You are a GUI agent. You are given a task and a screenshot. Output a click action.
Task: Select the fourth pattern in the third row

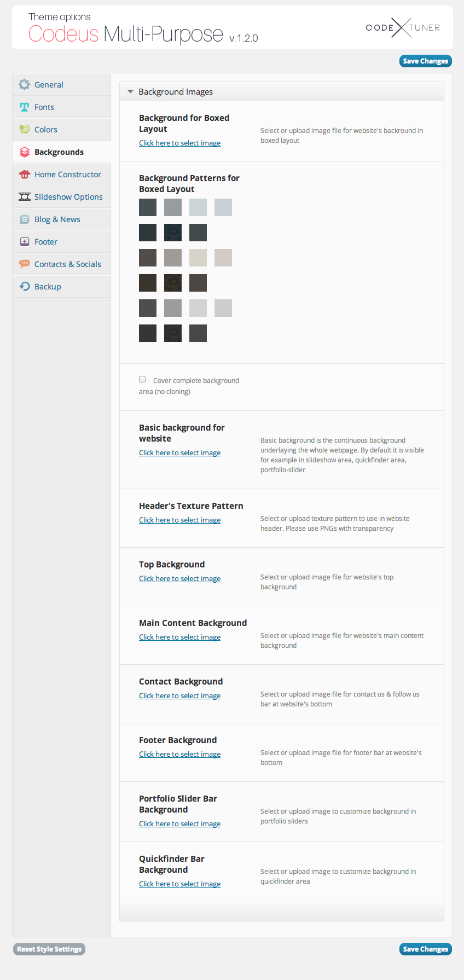pyautogui.click(x=223, y=258)
